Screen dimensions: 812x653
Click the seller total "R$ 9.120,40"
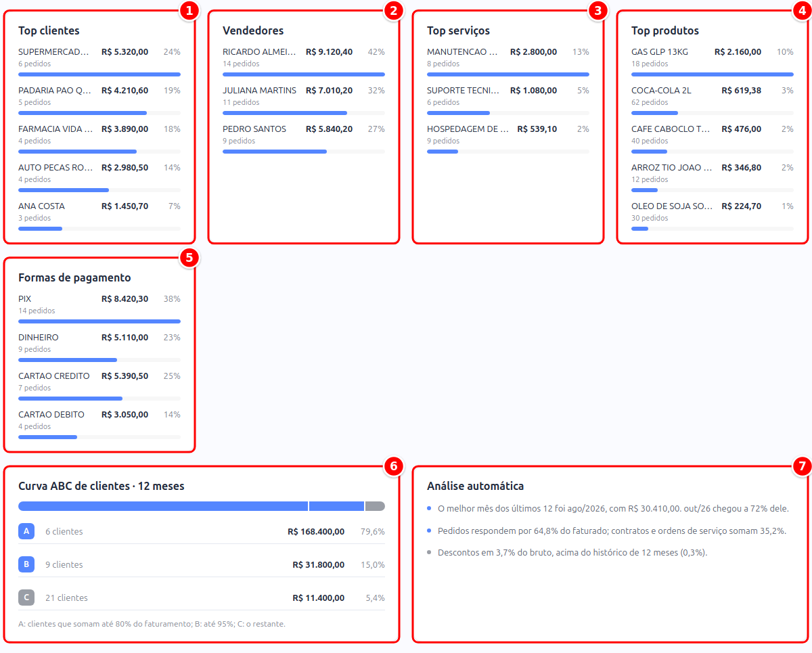pos(330,52)
